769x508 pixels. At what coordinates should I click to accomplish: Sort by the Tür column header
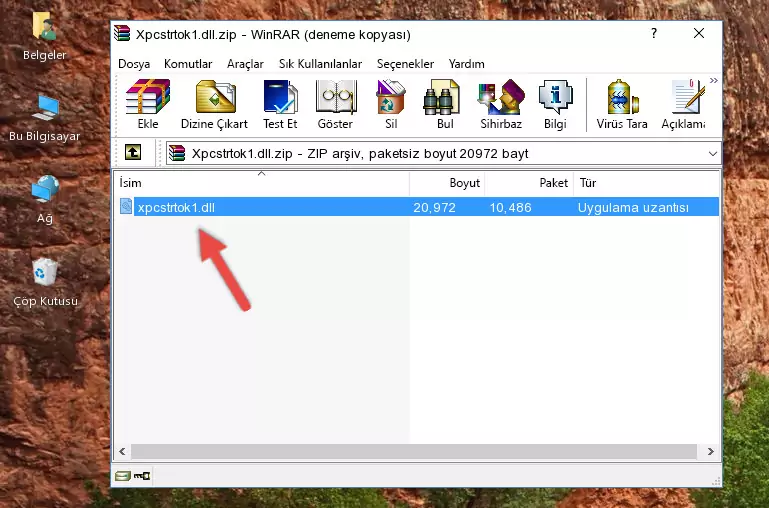(646, 183)
